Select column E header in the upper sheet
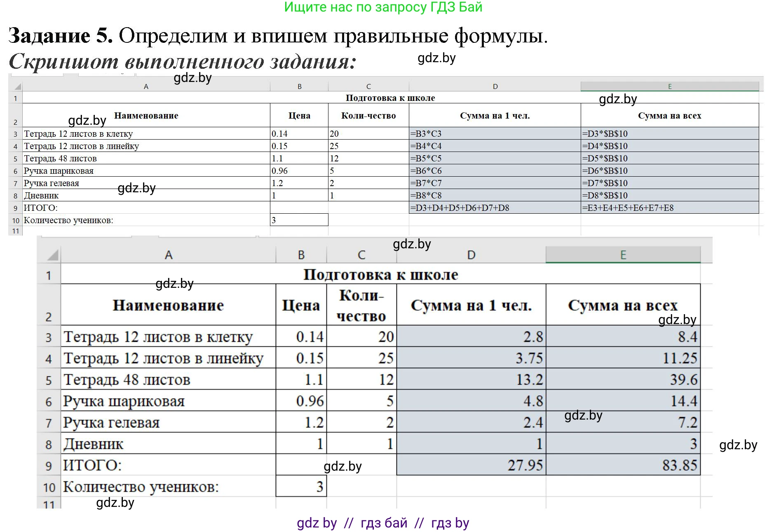Viewport: 767px width, 532px height. 670,86
